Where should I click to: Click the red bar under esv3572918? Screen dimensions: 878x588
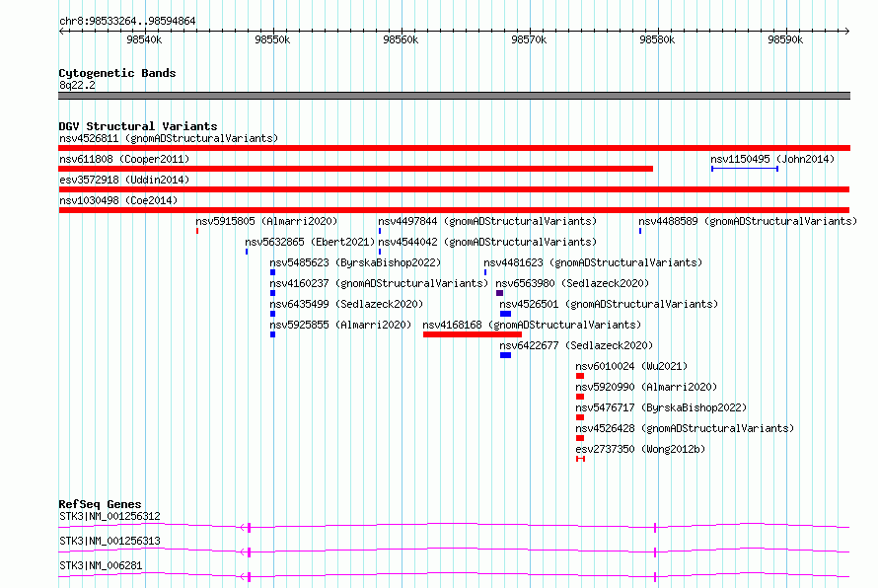(x=454, y=189)
